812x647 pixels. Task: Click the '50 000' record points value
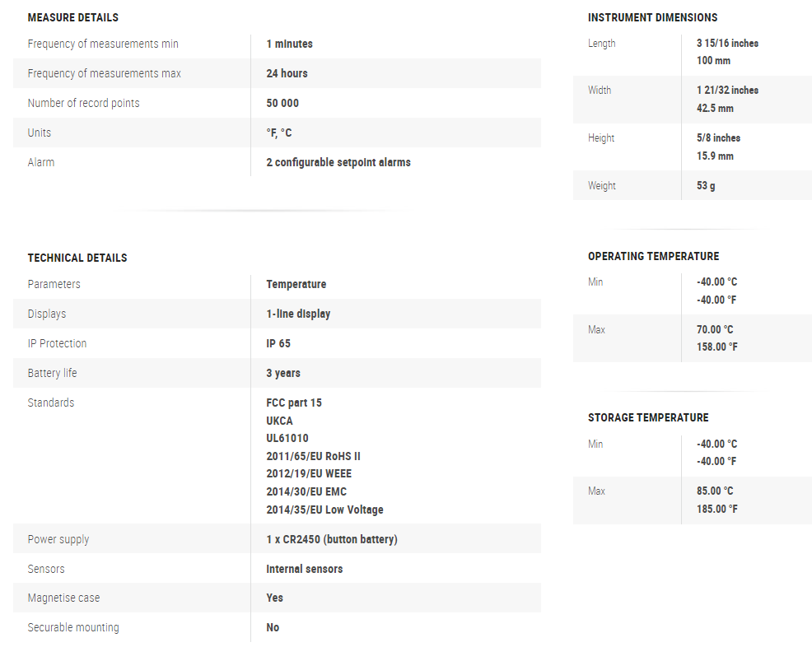click(282, 103)
